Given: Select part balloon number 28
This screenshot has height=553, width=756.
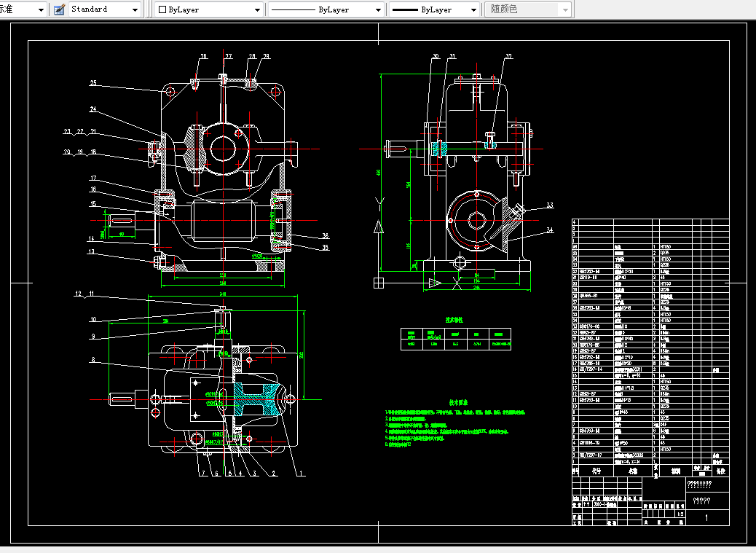Looking at the screenshot, I should pyautogui.click(x=252, y=56).
